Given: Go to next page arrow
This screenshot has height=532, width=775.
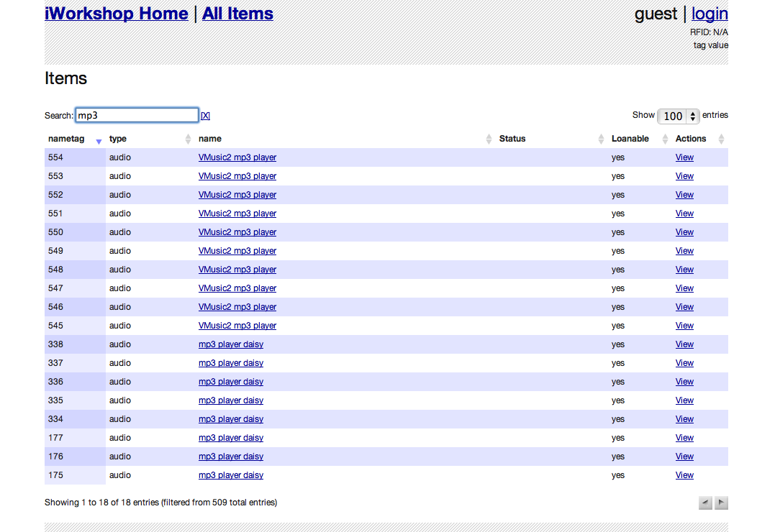Looking at the screenshot, I should [x=721, y=503].
